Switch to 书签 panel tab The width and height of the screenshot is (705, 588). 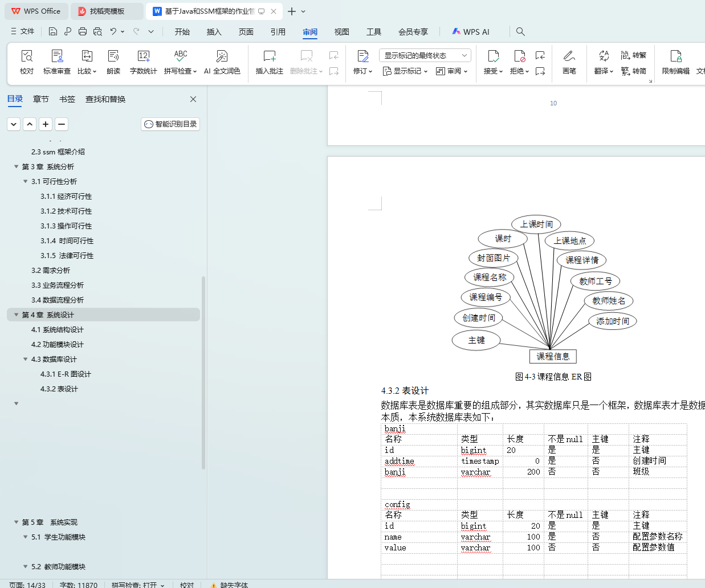(x=67, y=99)
